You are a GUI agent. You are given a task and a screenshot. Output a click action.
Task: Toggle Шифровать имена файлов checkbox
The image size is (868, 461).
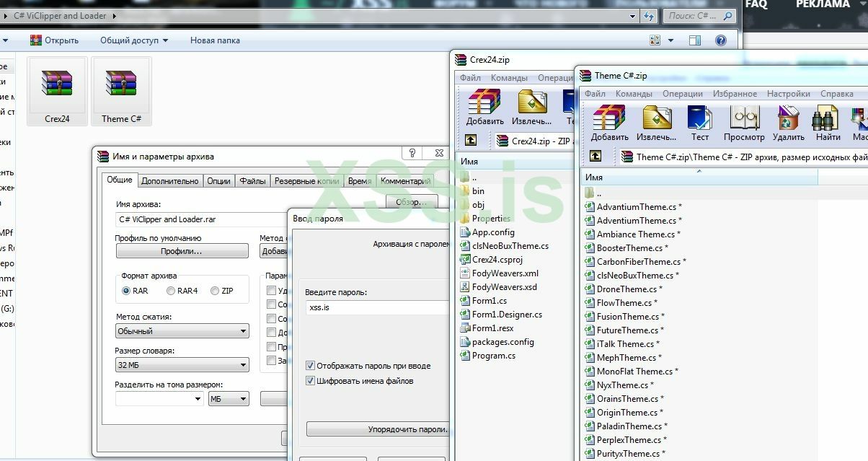point(311,381)
